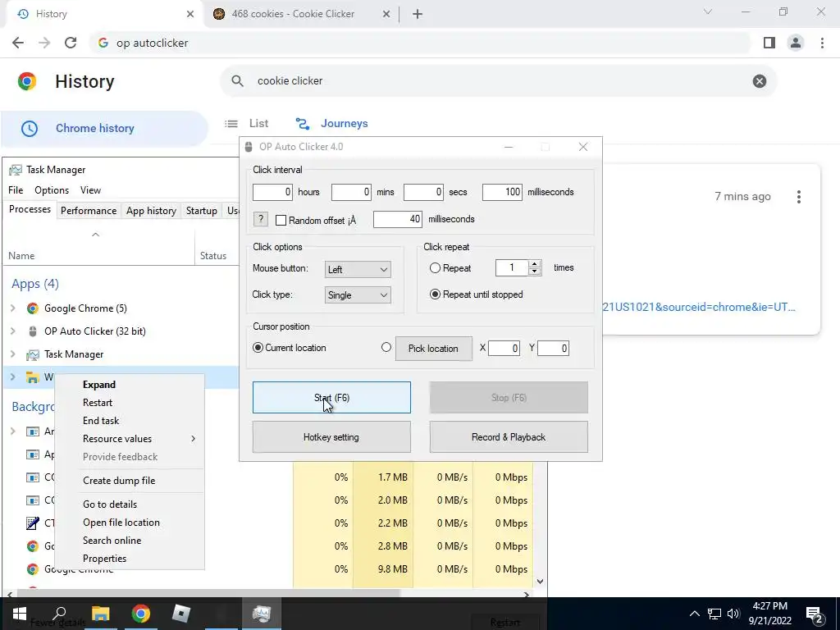
Task: Open Chrome three-dot main menu
Action: (x=822, y=43)
